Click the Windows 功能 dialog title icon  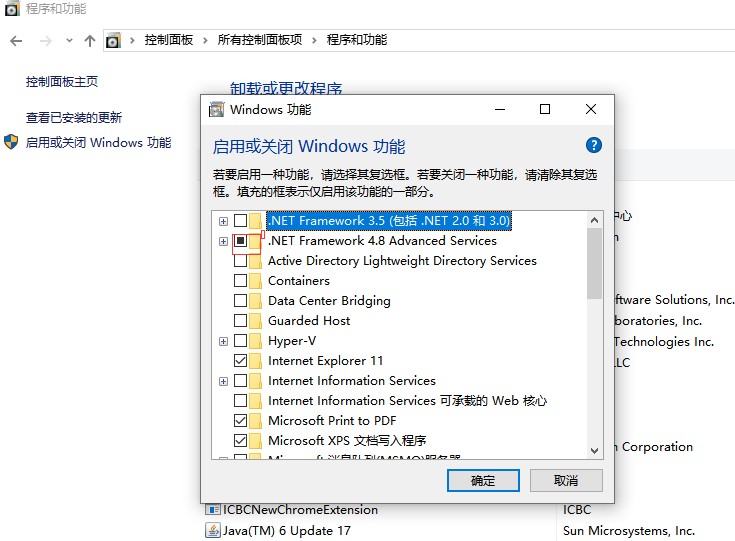pos(216,109)
